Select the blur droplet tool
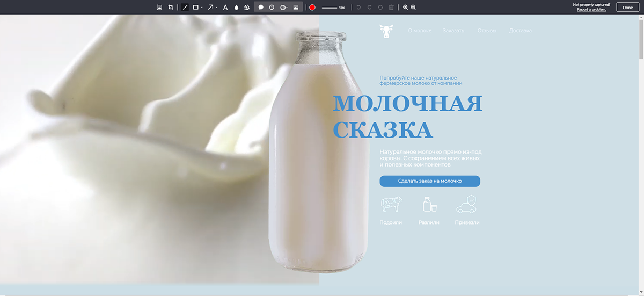 click(x=236, y=8)
